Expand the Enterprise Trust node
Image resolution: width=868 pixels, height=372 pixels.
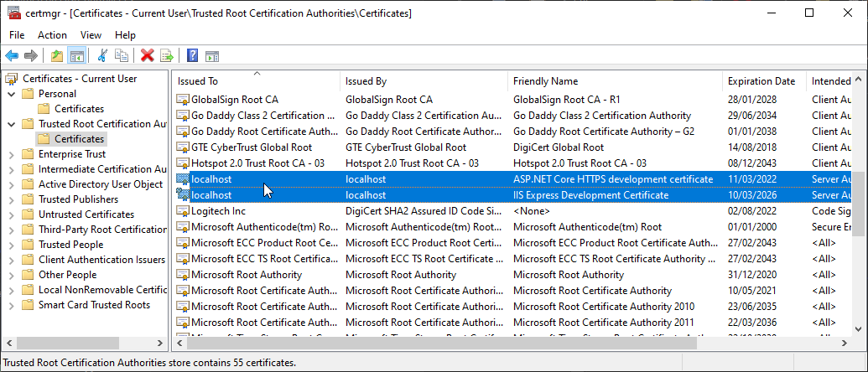pyautogui.click(x=12, y=154)
